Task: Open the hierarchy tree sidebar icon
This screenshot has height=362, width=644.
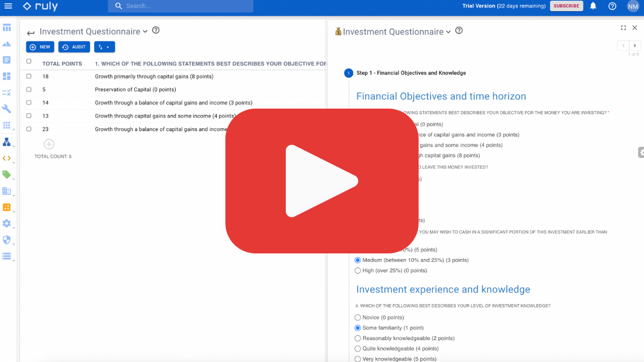Action: click(7, 142)
